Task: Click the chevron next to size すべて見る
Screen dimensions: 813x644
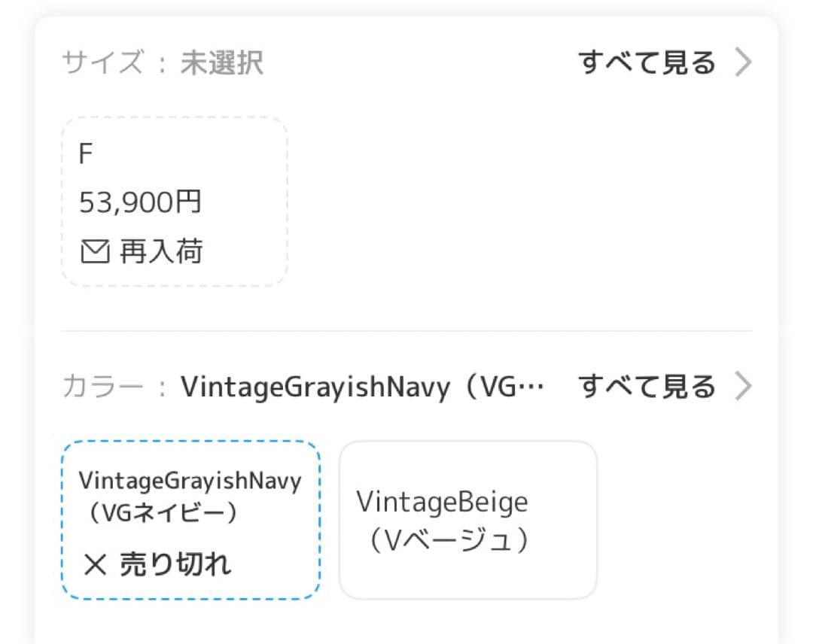Action: click(743, 62)
